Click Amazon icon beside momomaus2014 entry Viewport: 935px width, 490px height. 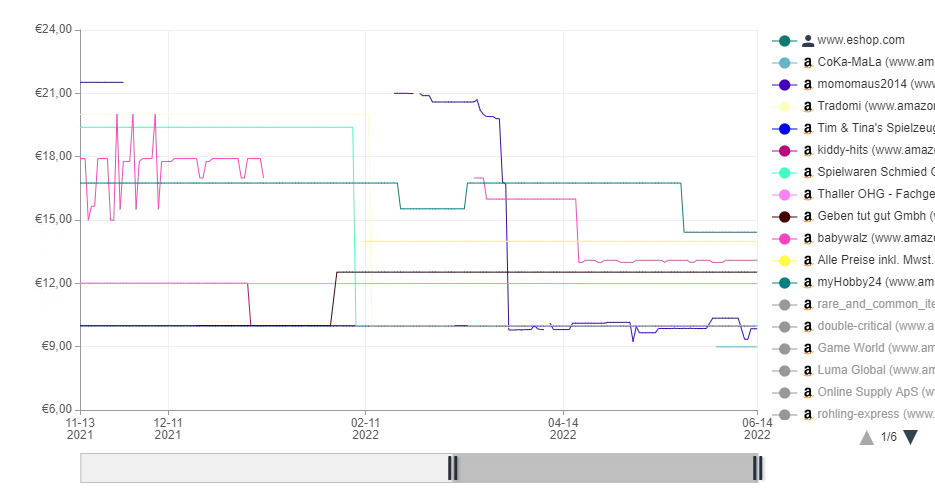click(808, 85)
